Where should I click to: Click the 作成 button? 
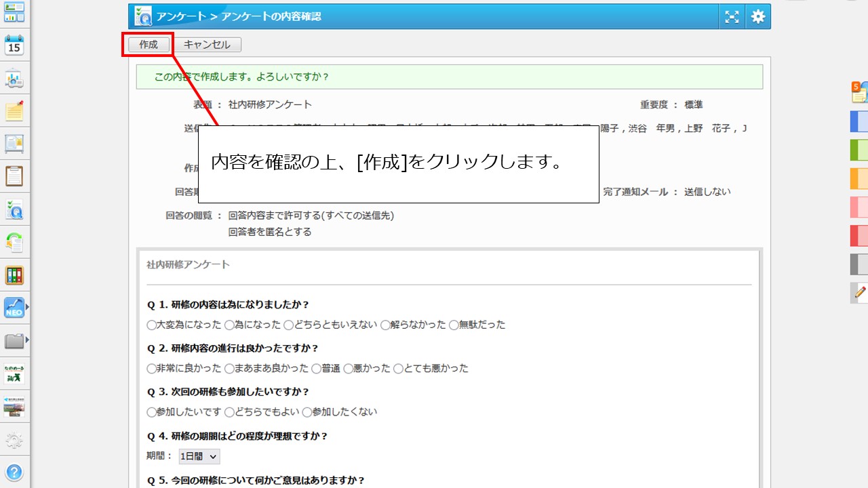[x=149, y=45]
